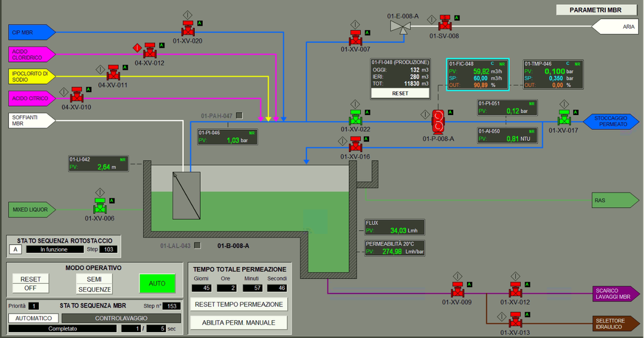This screenshot has height=338, width=644.
Task: Navigate to ARIA source arrow
Action: coord(615,27)
